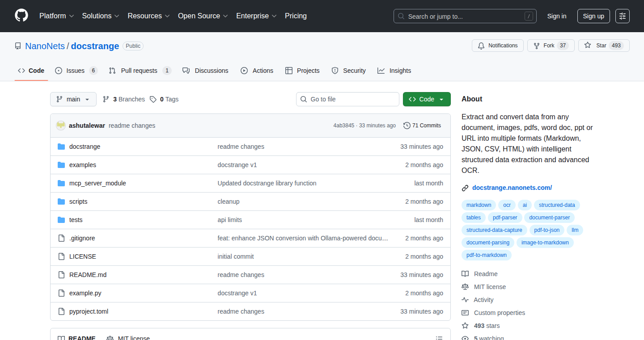Screen dimensions: 644x340
Task: Open the README outline list icon
Action: tap(439, 338)
